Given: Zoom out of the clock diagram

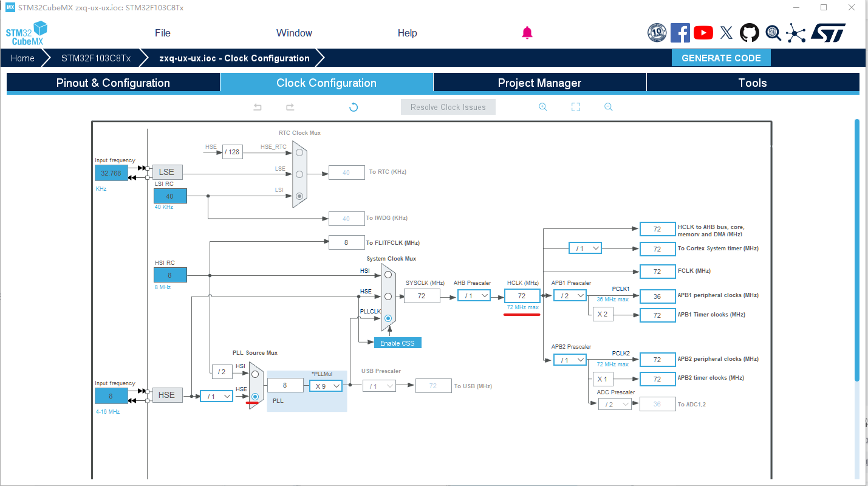Looking at the screenshot, I should click(x=608, y=107).
